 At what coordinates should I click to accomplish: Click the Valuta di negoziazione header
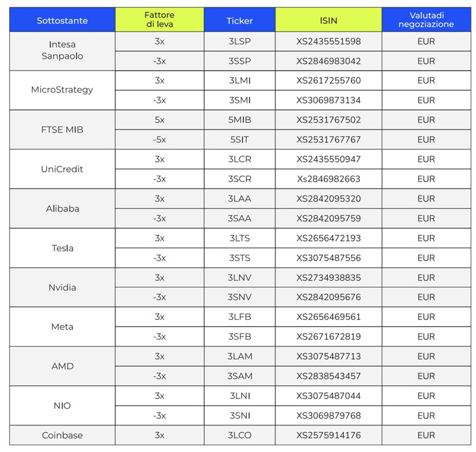pos(426,19)
